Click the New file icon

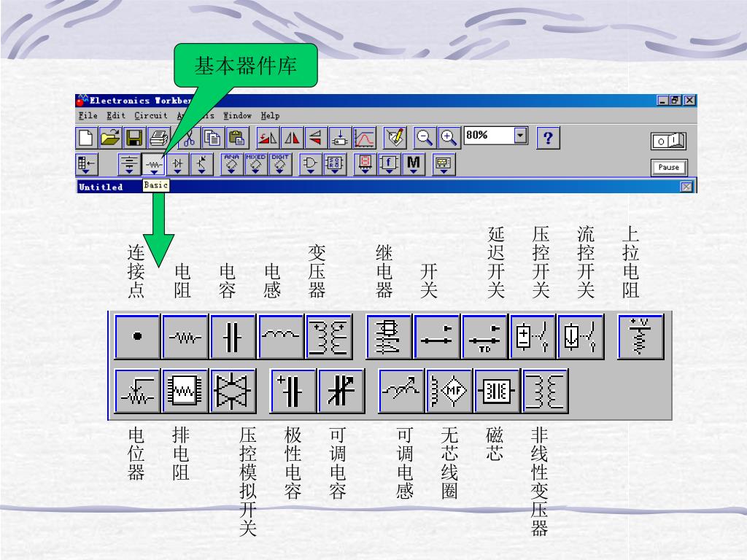click(87, 138)
